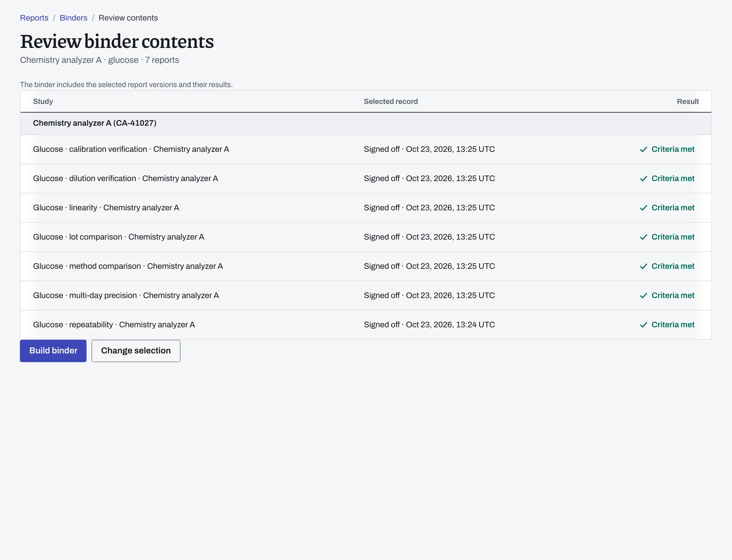Open Change selection

[x=136, y=351]
